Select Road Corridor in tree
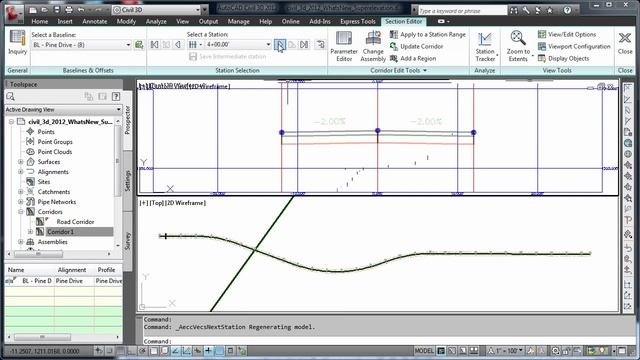The image size is (640, 360). (x=75, y=222)
